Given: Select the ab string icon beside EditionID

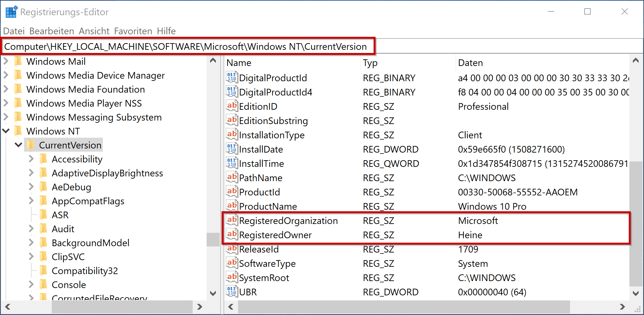Looking at the screenshot, I should click(x=231, y=106).
